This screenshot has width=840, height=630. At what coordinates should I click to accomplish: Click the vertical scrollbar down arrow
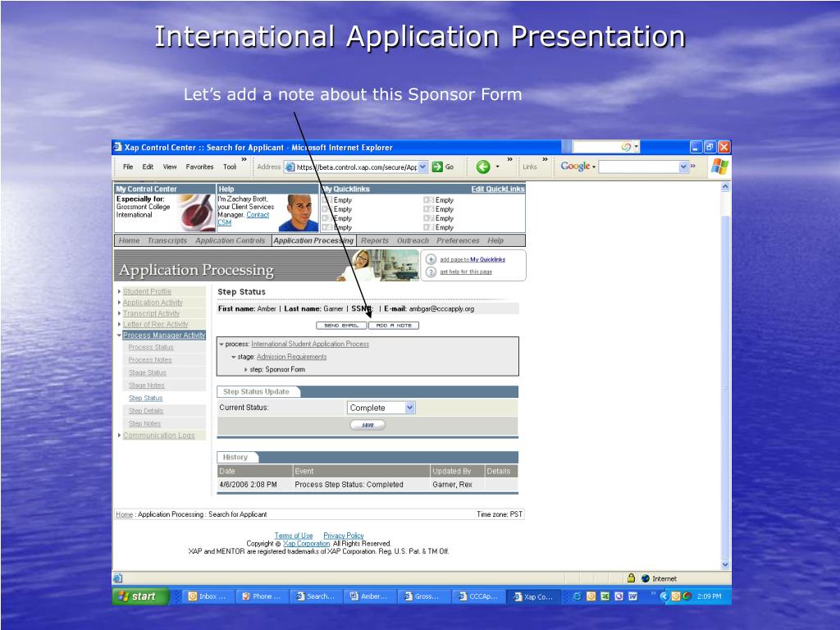point(725,564)
